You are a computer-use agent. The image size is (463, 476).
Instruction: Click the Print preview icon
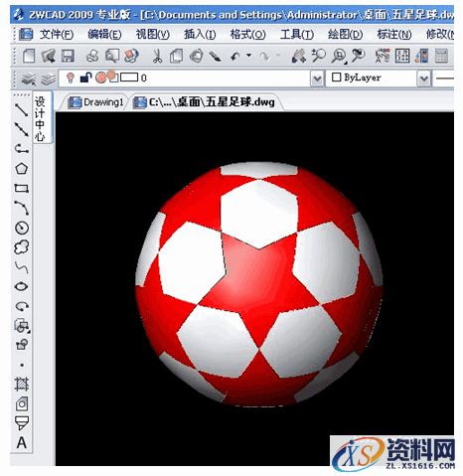[x=112, y=56]
